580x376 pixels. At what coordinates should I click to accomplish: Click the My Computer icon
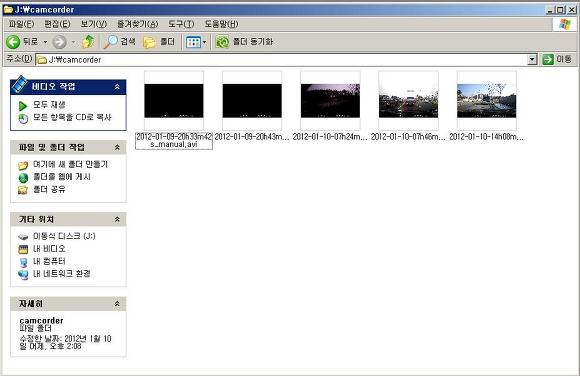point(23,262)
